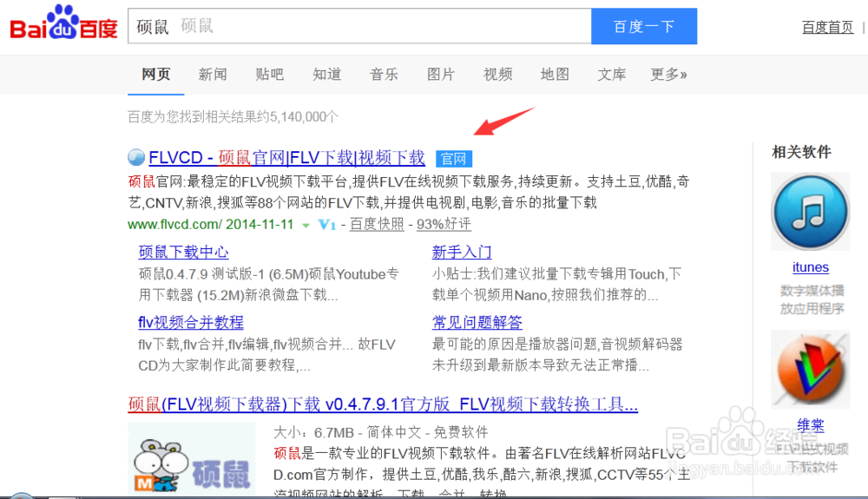
Task: Open the 百度快照 cached link
Action: (x=377, y=224)
